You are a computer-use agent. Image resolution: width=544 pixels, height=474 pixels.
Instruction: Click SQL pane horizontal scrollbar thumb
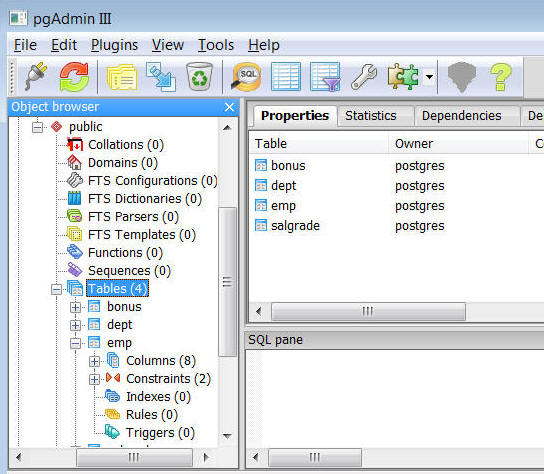point(315,457)
